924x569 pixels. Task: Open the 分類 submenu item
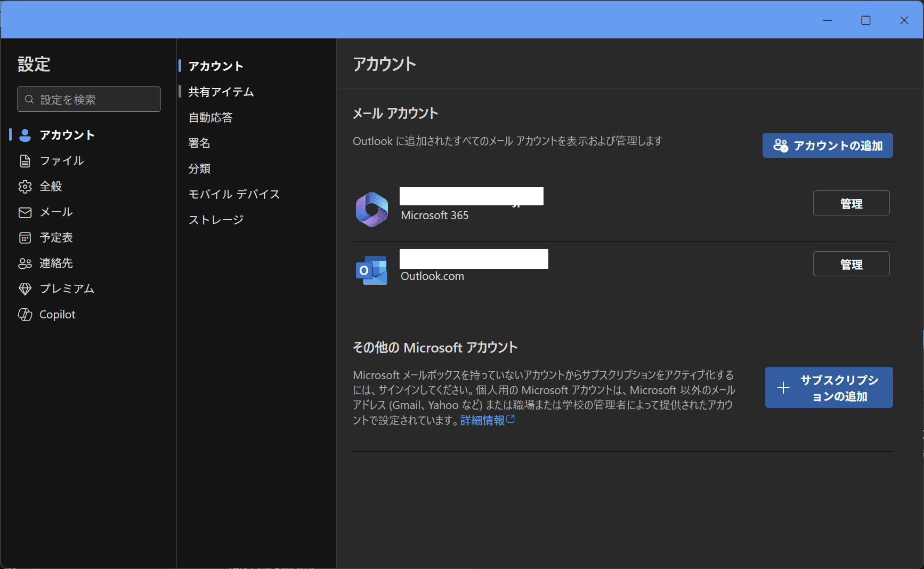(x=199, y=169)
